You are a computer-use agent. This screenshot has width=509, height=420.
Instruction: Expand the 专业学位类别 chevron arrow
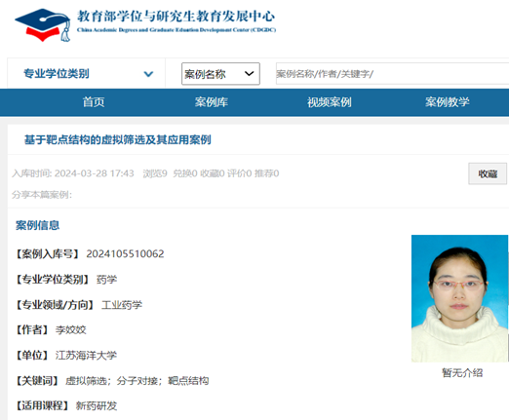[x=148, y=74]
